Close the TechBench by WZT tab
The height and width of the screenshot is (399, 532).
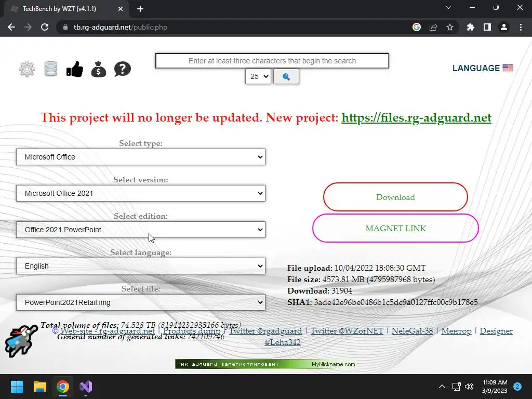pos(121,9)
